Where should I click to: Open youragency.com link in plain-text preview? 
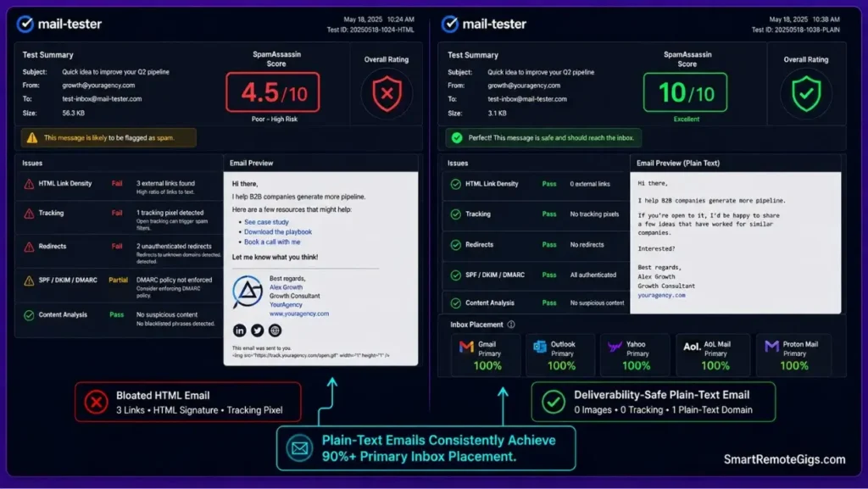tap(661, 296)
